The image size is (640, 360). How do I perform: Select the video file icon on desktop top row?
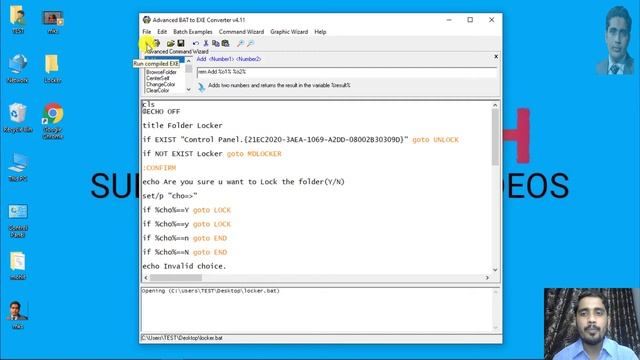pos(53,21)
